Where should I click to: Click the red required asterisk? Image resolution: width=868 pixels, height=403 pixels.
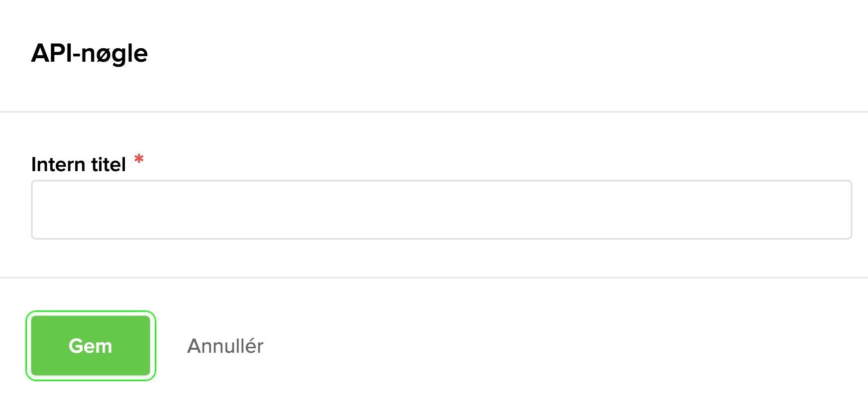139,160
